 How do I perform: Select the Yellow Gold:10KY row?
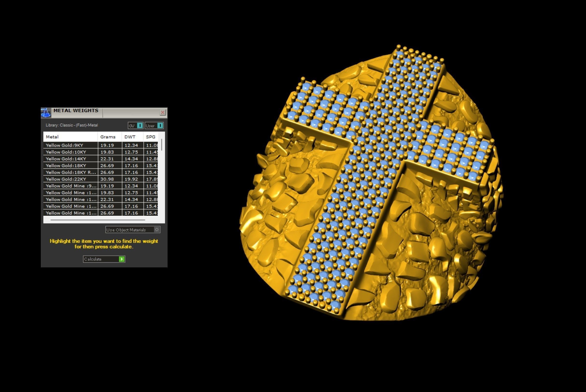(101, 152)
